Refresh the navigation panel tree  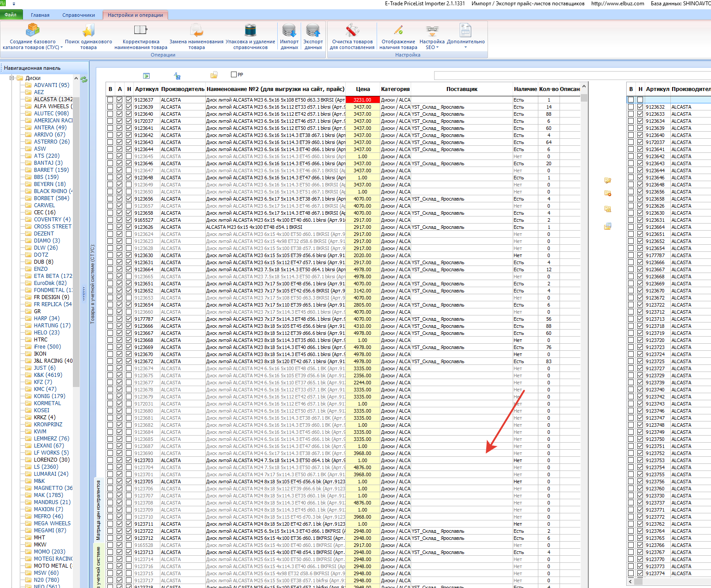[84, 80]
